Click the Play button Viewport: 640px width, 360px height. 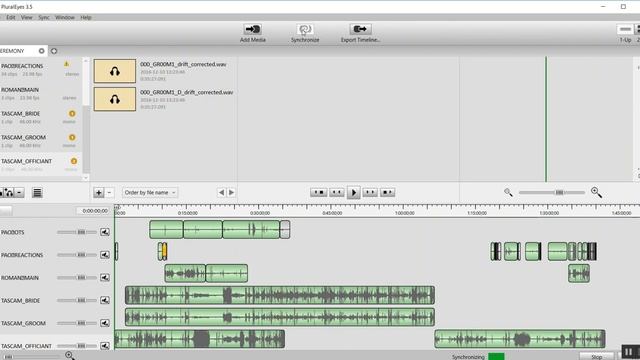tap(353, 192)
